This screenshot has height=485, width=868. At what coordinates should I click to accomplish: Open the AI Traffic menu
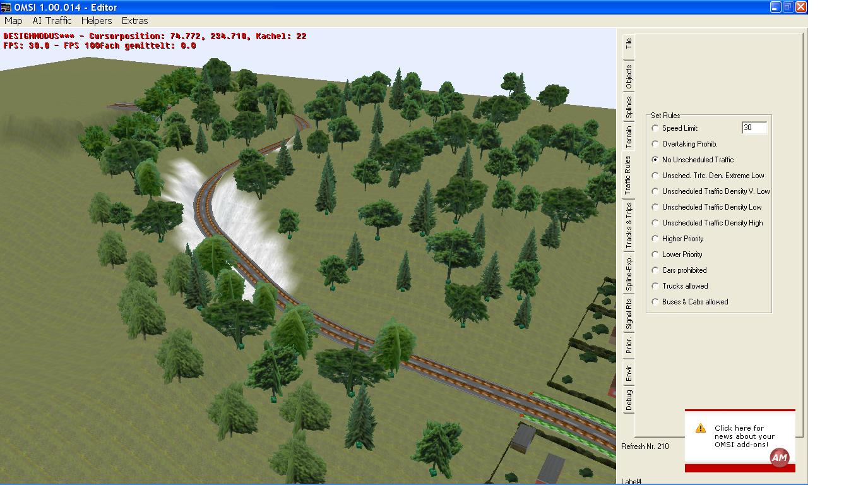(52, 21)
